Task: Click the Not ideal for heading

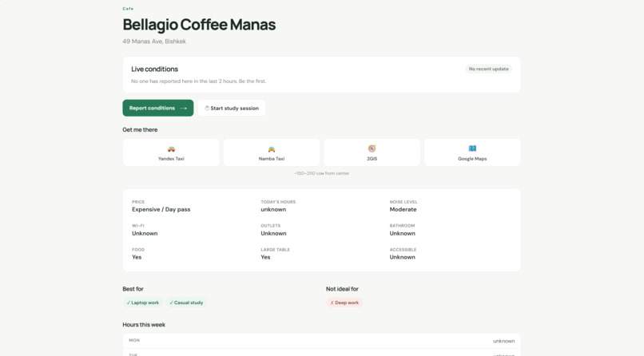Action: point(342,289)
